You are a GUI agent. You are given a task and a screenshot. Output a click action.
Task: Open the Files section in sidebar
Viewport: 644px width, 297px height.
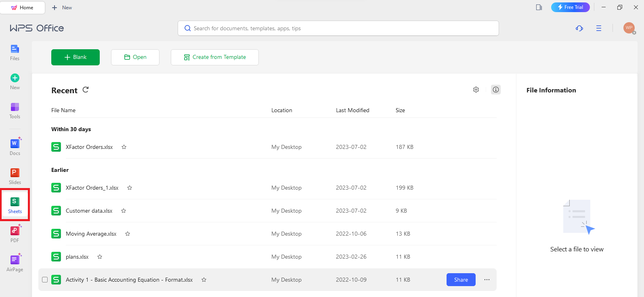(15, 53)
